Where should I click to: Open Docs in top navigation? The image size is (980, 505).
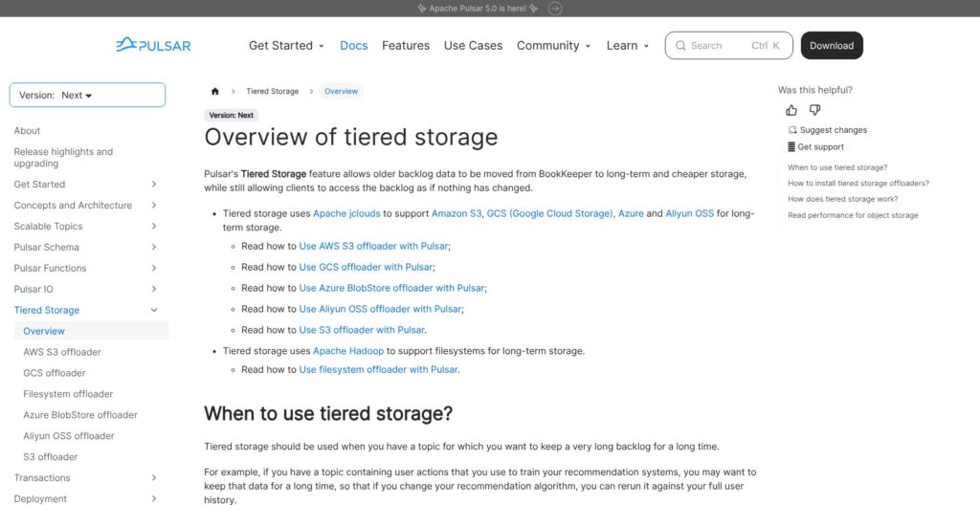354,46
